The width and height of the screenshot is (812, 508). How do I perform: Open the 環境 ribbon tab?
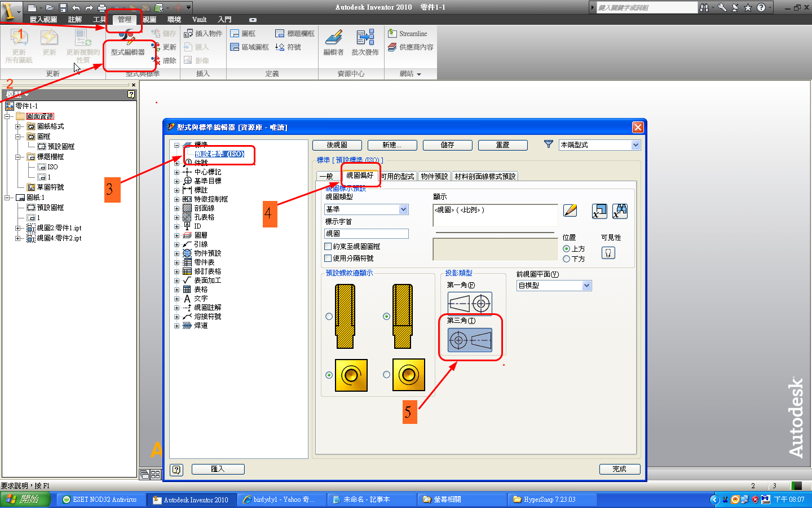click(x=174, y=19)
